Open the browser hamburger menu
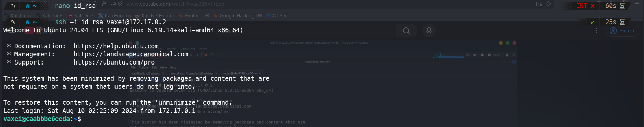Screen dimensions: 644x127 [x=637, y=4]
